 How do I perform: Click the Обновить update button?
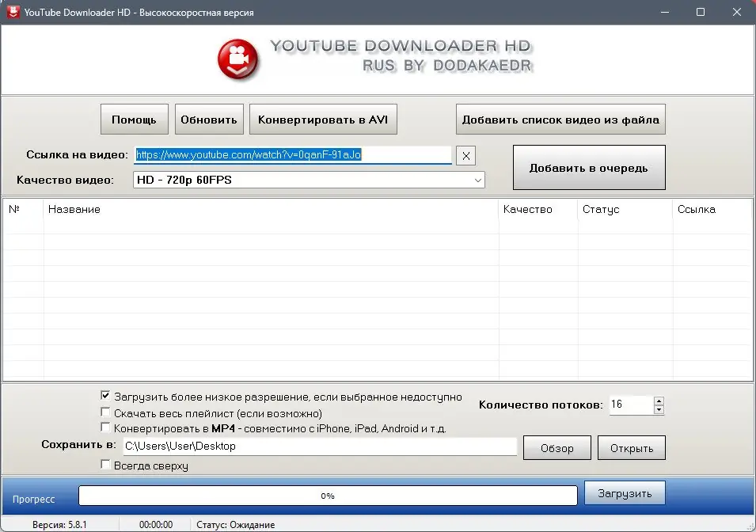[209, 119]
